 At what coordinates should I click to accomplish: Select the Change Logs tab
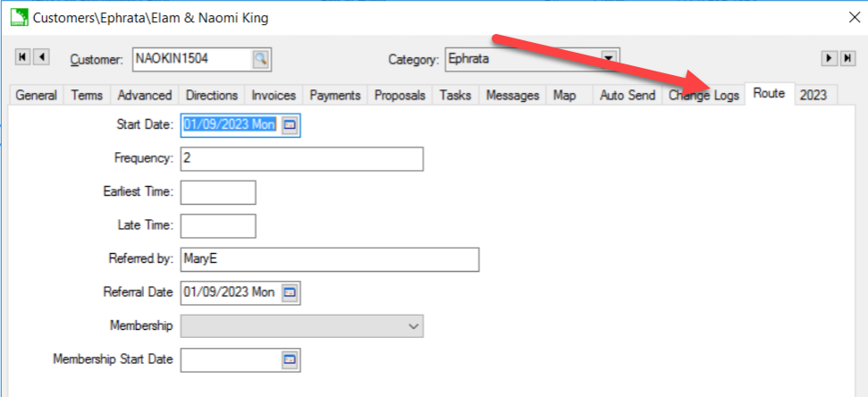click(x=704, y=96)
